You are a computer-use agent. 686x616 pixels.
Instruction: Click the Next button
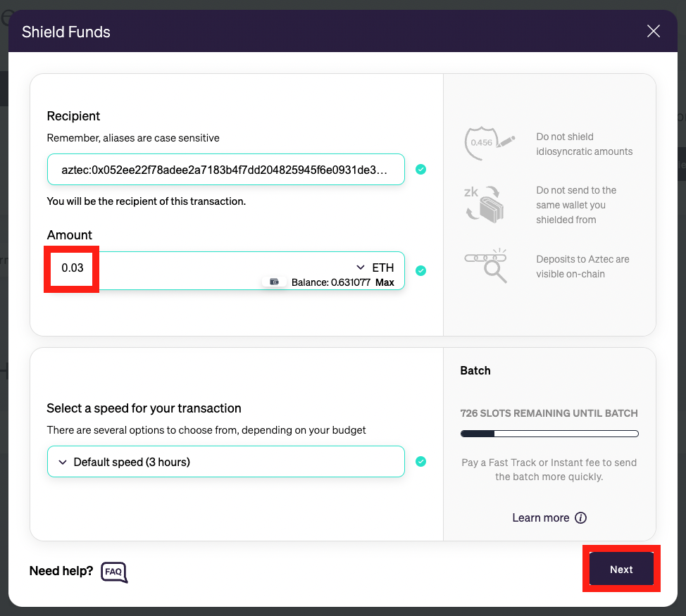(621, 569)
